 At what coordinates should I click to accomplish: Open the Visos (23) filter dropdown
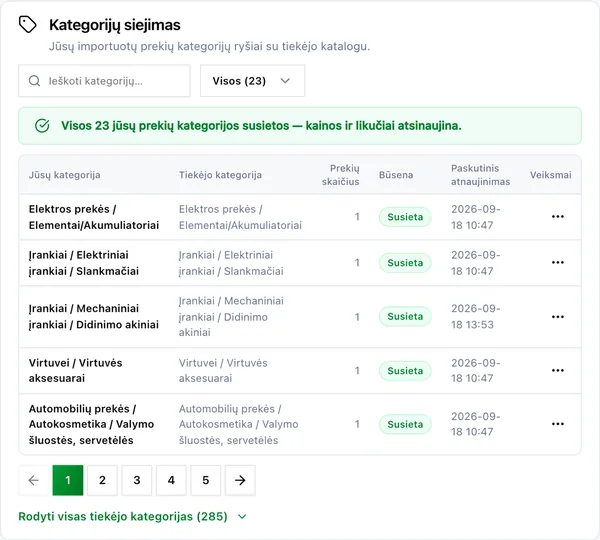coord(252,81)
